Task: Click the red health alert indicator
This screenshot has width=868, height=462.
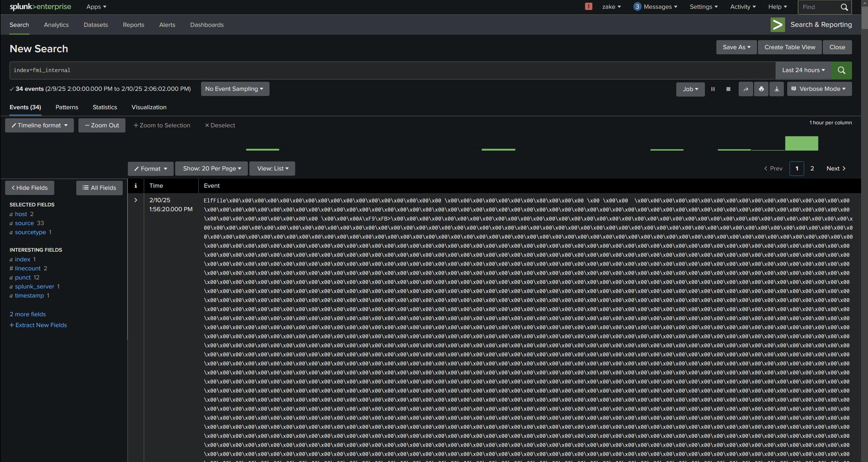Action: coord(588,6)
